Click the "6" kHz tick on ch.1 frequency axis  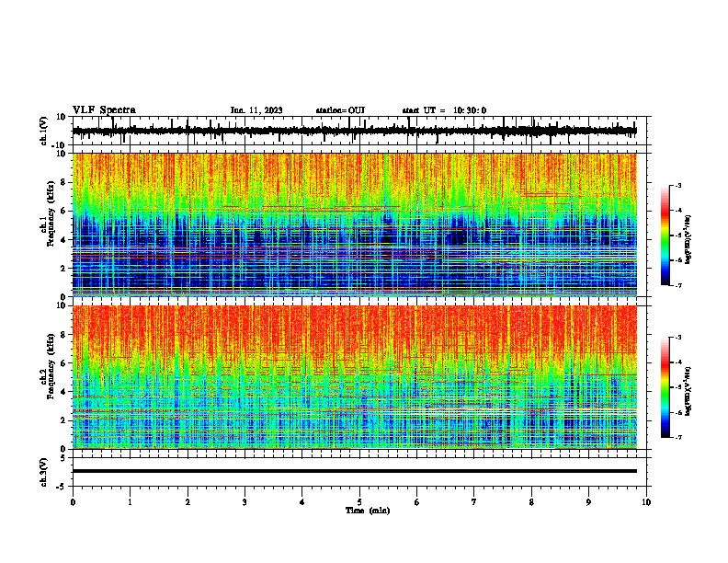pyautogui.click(x=64, y=212)
